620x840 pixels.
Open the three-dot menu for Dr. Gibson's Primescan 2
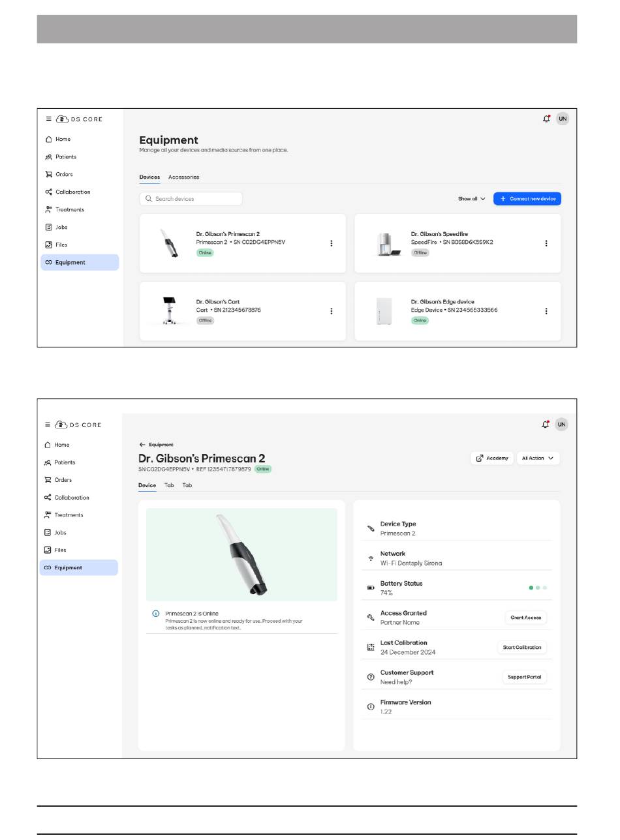point(332,243)
